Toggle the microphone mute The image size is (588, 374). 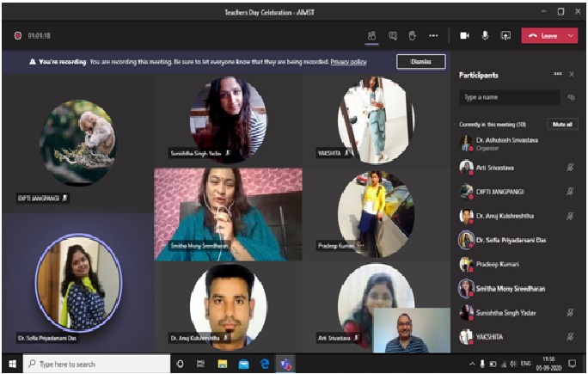point(485,35)
